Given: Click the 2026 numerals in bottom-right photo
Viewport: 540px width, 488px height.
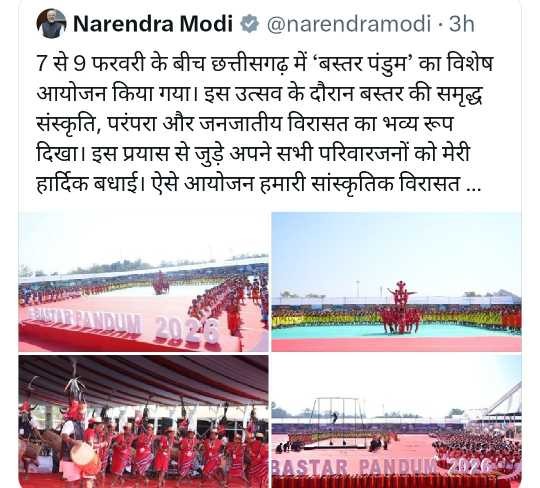Looking at the screenshot, I should 469,465.
